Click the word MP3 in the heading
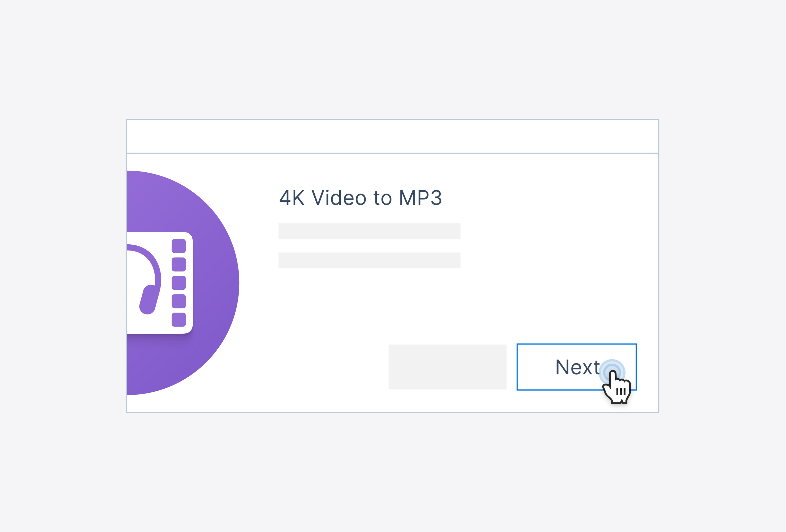786x532 pixels. point(420,198)
